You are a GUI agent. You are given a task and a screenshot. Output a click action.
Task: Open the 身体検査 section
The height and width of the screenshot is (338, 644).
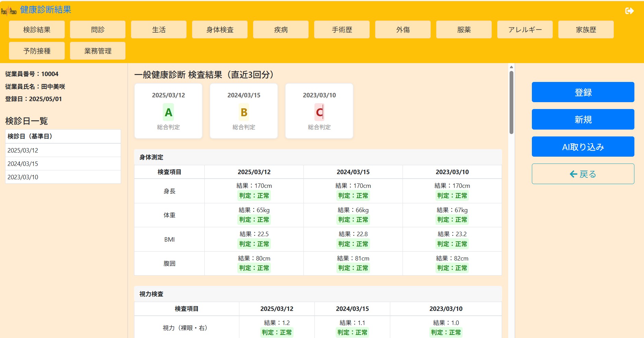[220, 30]
